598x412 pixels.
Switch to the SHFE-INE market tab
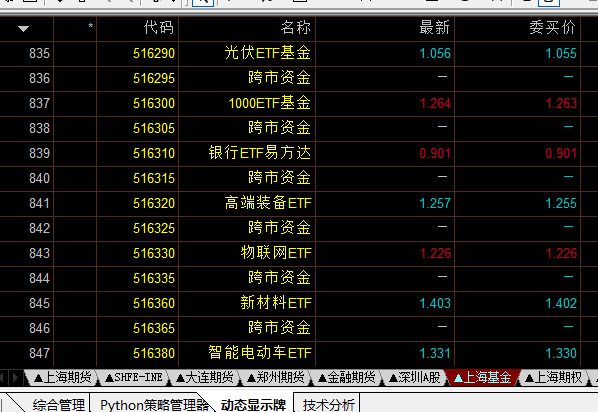click(x=134, y=378)
